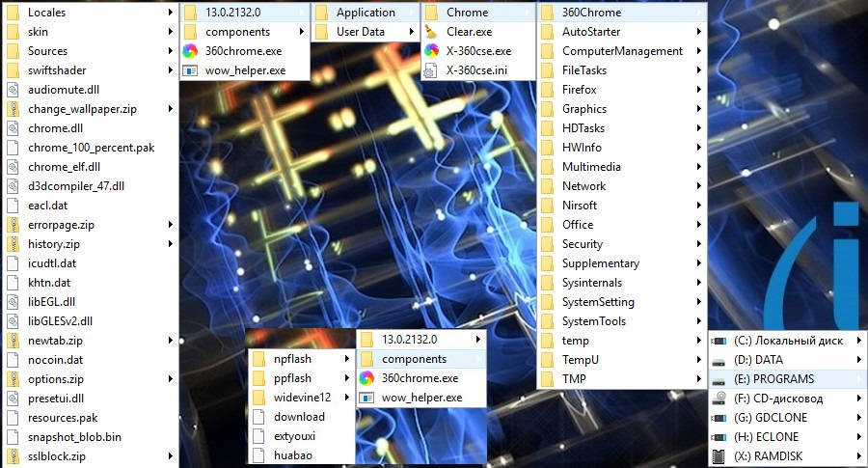
Task: Expand the options.zip submenu arrow
Action: point(171,379)
